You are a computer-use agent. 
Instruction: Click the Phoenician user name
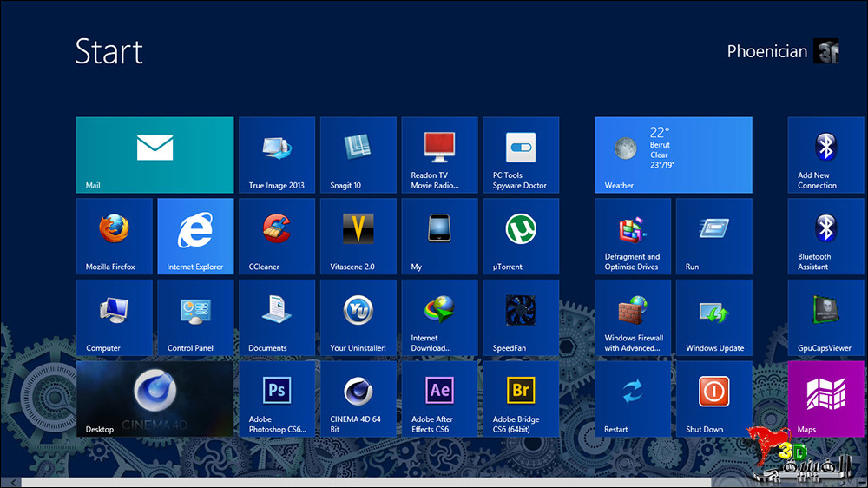(766, 51)
